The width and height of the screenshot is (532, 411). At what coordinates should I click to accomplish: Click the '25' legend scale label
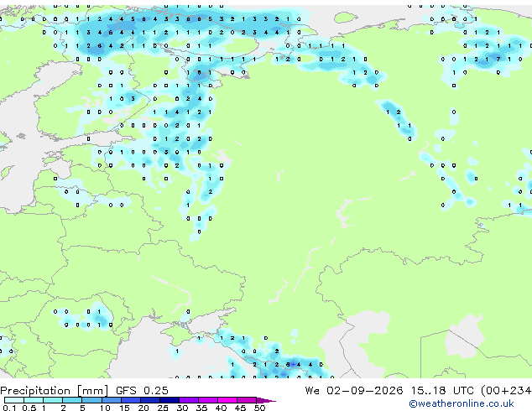(x=163, y=408)
